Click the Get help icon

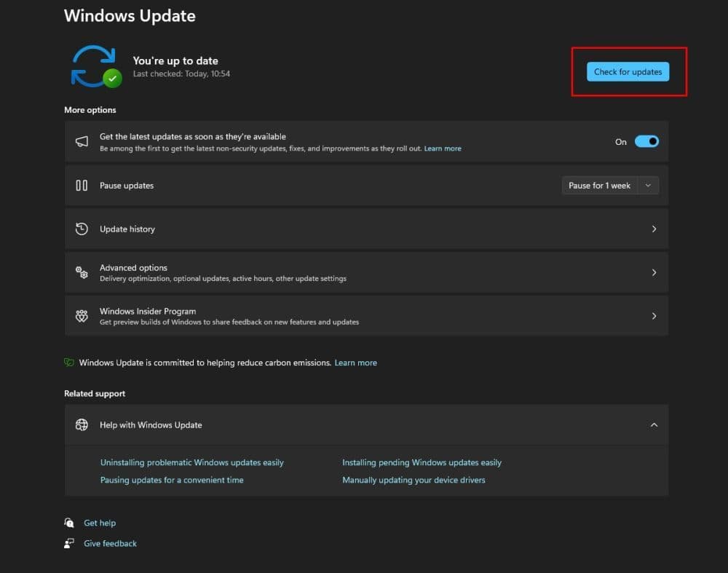(x=69, y=523)
